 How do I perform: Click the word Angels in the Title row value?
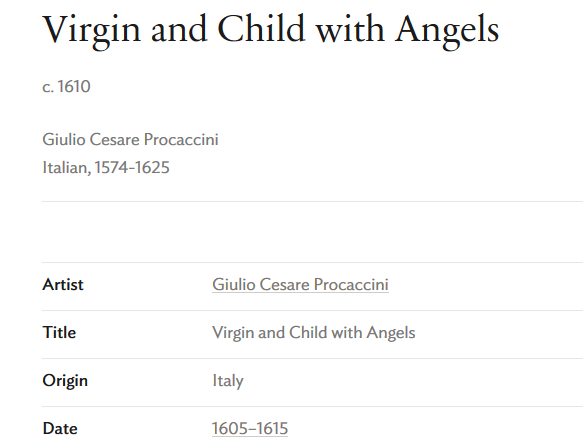point(391,333)
